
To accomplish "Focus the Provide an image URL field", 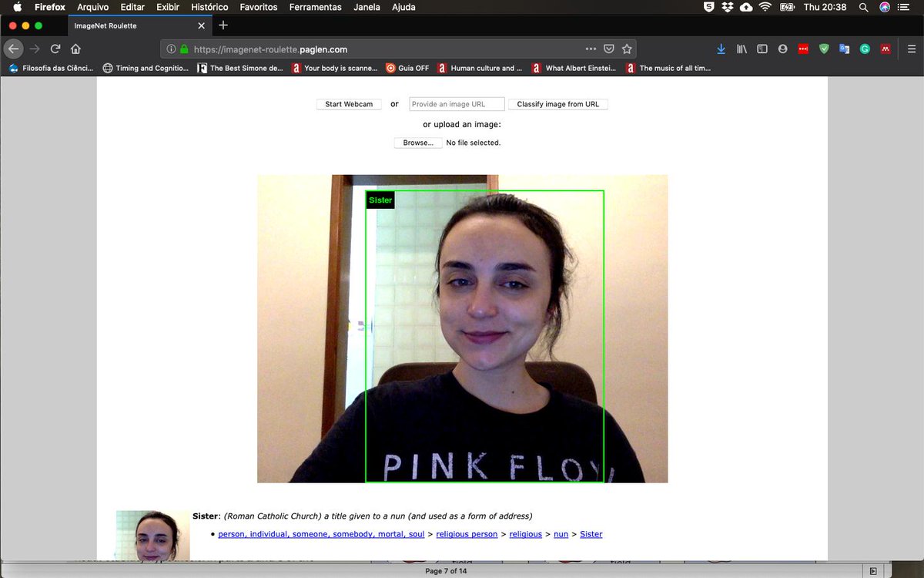I will point(457,104).
